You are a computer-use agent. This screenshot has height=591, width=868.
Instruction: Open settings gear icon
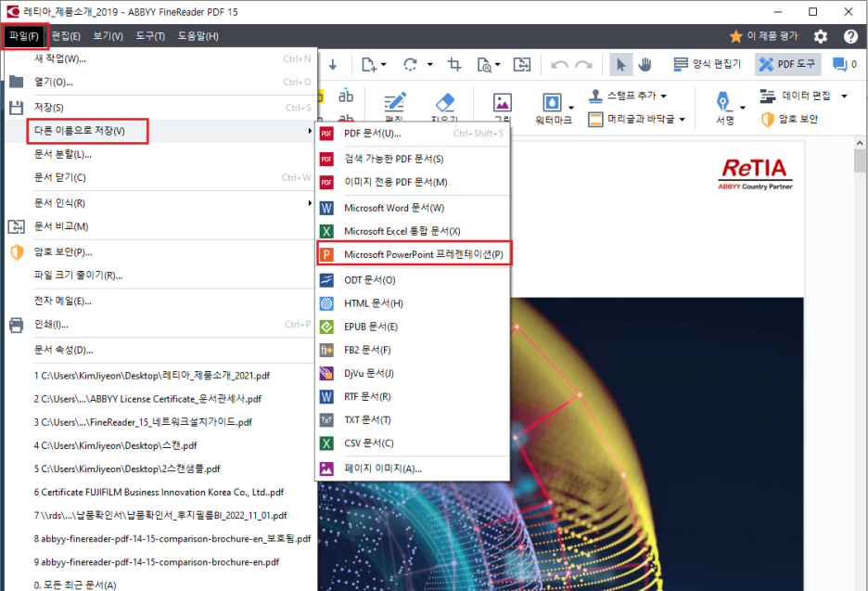point(821,36)
